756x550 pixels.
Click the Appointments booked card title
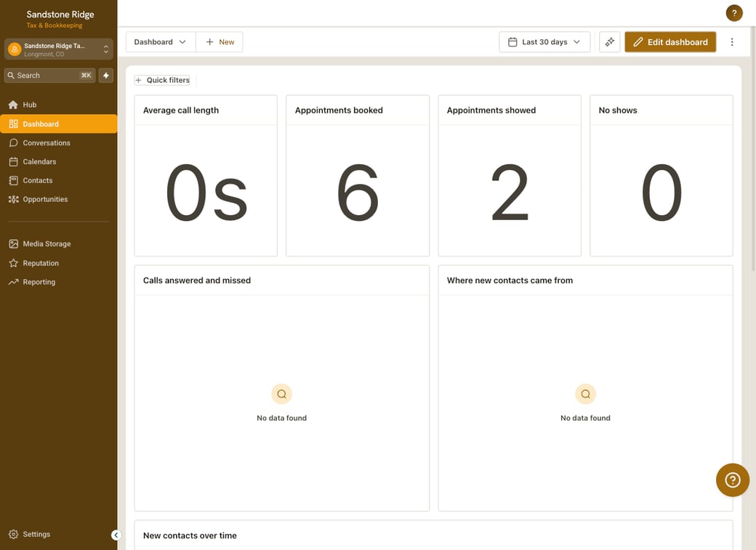click(x=339, y=110)
